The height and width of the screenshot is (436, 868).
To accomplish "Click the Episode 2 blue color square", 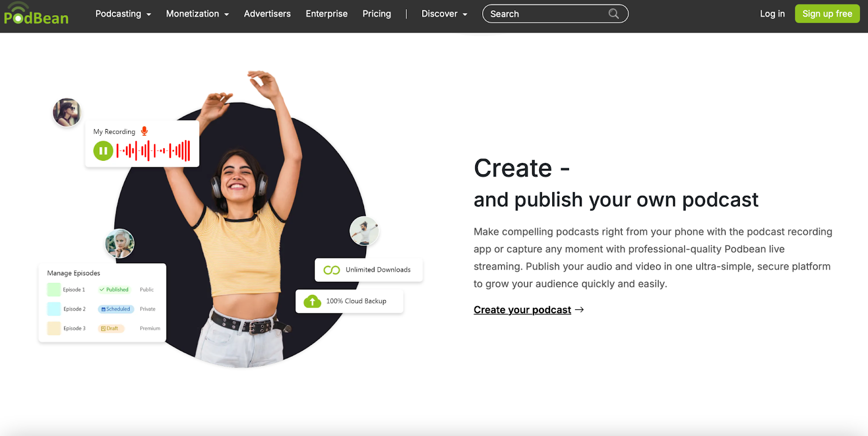I will pyautogui.click(x=54, y=309).
